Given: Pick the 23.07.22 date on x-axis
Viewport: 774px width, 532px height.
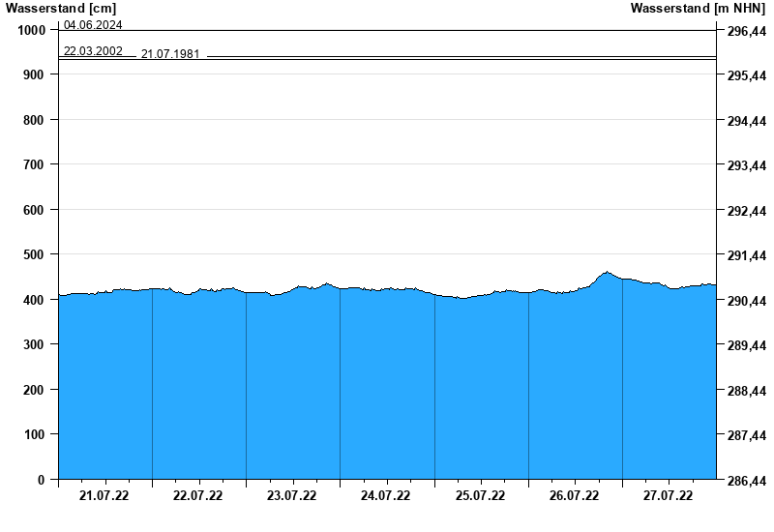Looking at the screenshot, I should (x=292, y=496).
